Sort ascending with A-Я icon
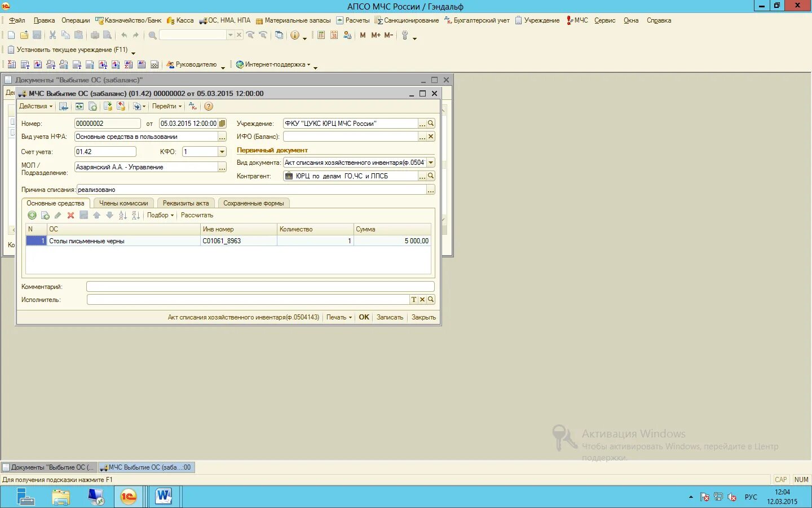Viewport: 812px width, 508px height. (122, 215)
